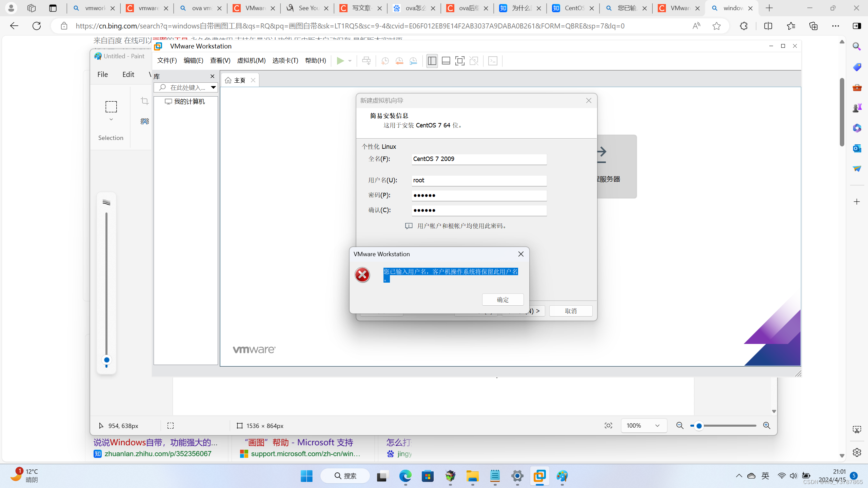Open Edge Settings and more menu
The image size is (868, 488).
click(835, 26)
